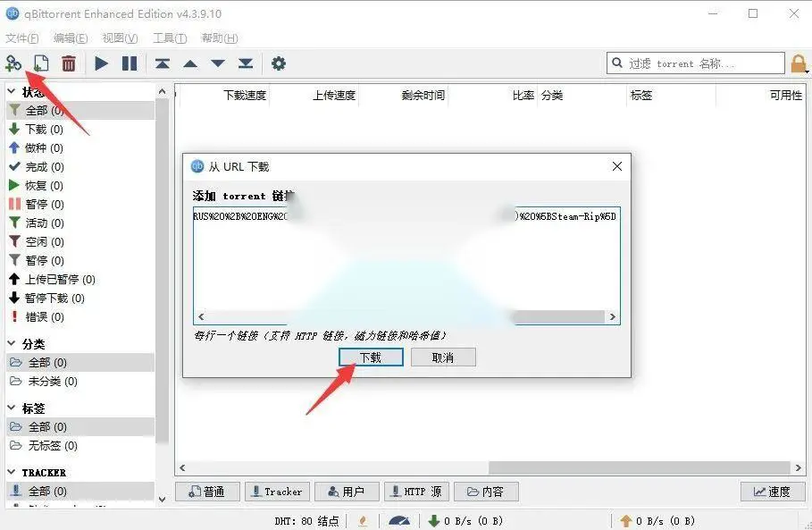Click the red delete trash icon
The height and width of the screenshot is (530, 812).
pyautogui.click(x=69, y=63)
